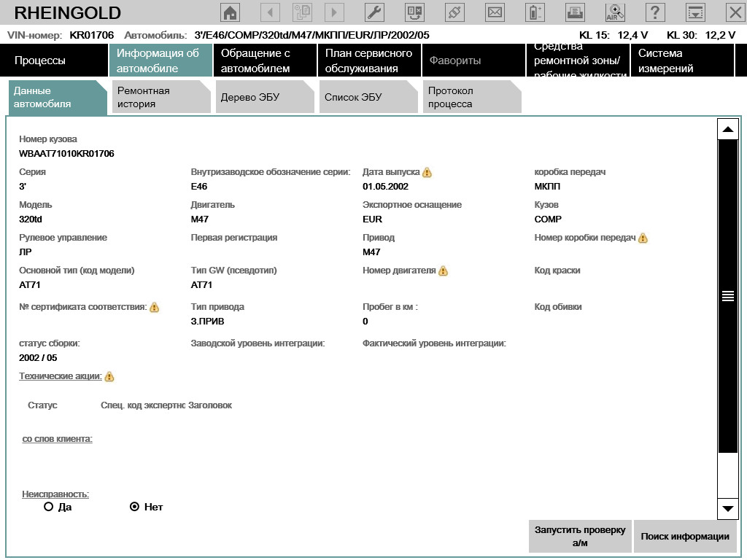Click the Home icon in top toolbar

230,12
